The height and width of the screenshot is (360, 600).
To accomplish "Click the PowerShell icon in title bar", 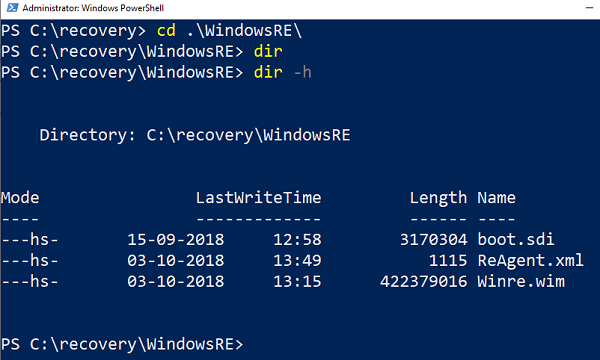I will pos(12,8).
